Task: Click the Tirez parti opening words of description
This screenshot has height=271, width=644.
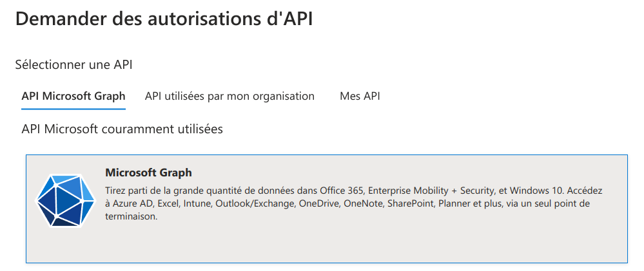Action: click(x=124, y=191)
